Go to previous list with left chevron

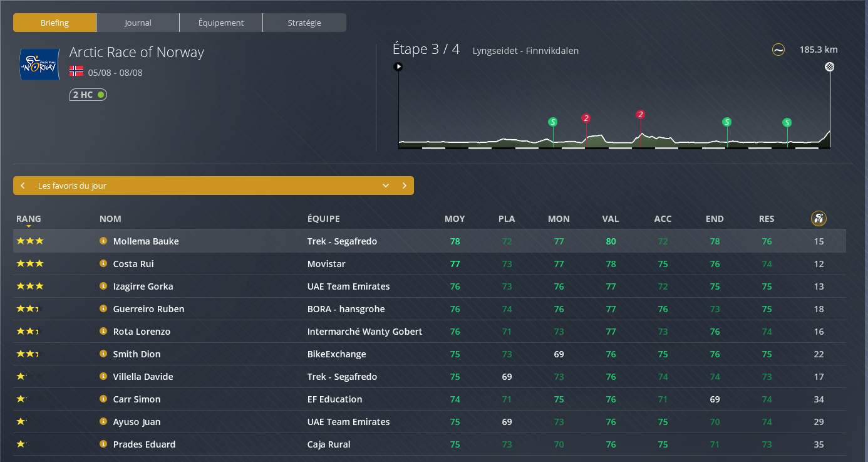coord(23,186)
